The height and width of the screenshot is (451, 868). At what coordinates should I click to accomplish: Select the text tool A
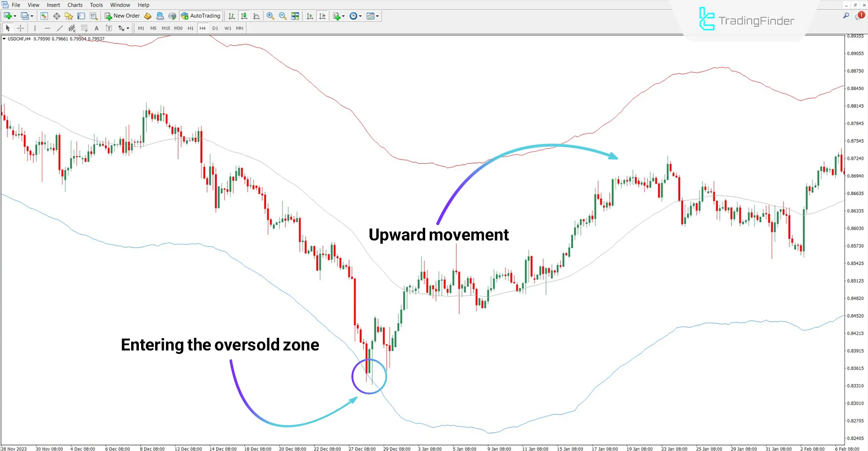(96, 28)
